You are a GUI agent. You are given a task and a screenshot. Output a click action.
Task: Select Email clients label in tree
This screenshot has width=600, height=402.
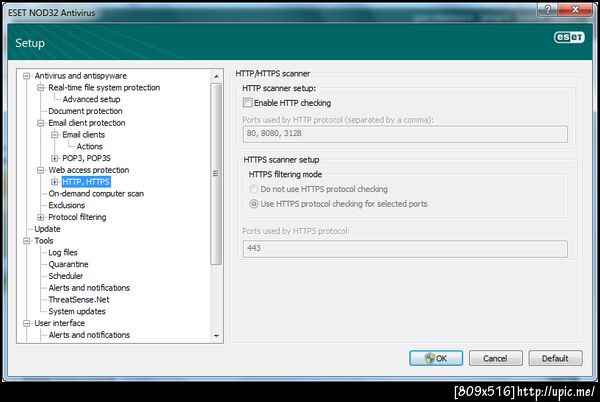[83, 135]
